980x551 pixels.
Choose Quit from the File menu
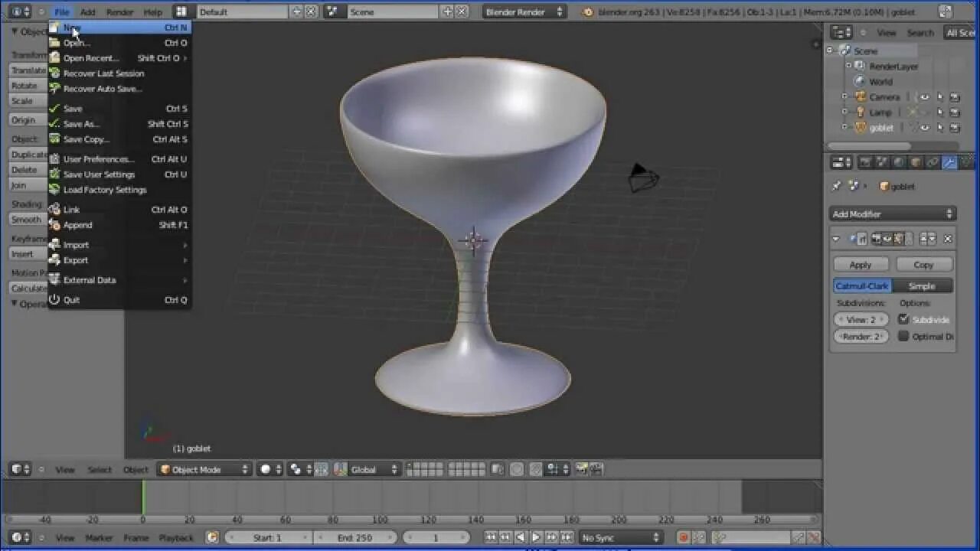tap(119, 300)
